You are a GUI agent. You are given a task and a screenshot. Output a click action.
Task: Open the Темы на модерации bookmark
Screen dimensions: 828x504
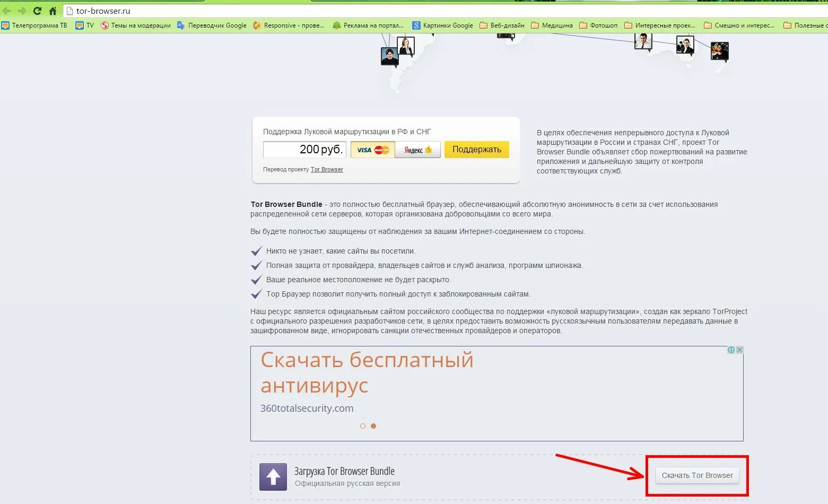pos(136,25)
